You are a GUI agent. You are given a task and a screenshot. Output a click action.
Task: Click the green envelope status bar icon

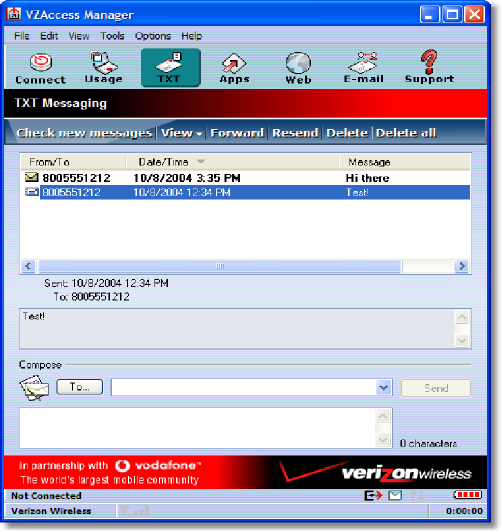click(x=395, y=496)
